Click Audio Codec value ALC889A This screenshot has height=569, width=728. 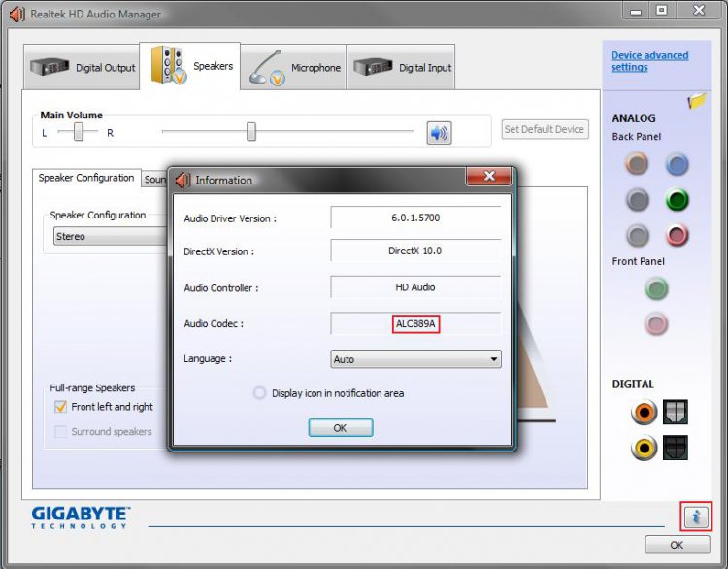pyautogui.click(x=415, y=323)
